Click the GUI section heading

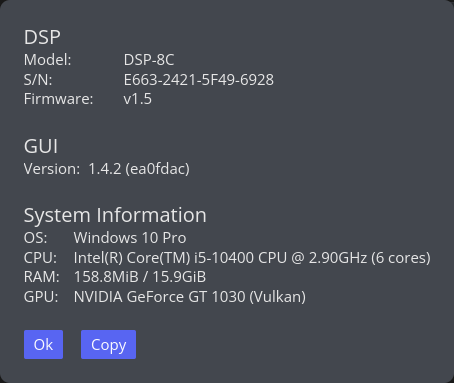[x=41, y=146]
